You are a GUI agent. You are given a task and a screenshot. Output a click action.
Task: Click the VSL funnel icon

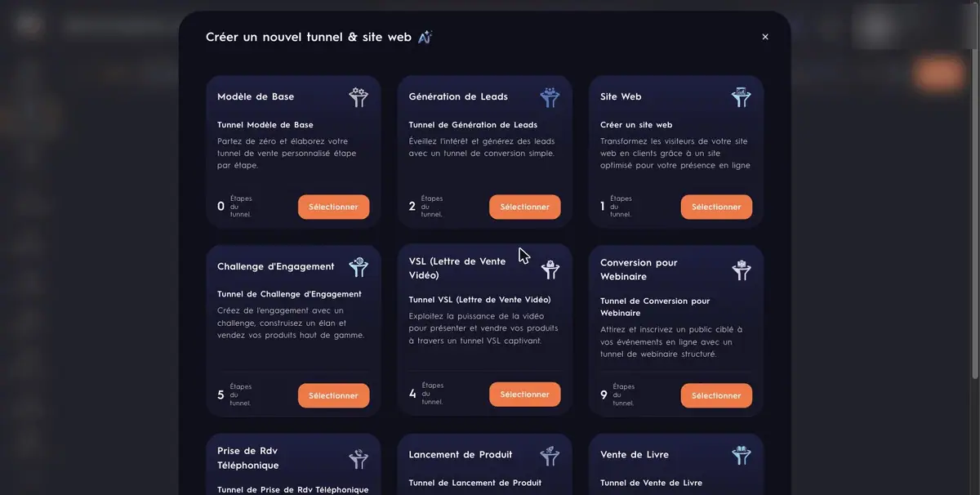(550, 269)
